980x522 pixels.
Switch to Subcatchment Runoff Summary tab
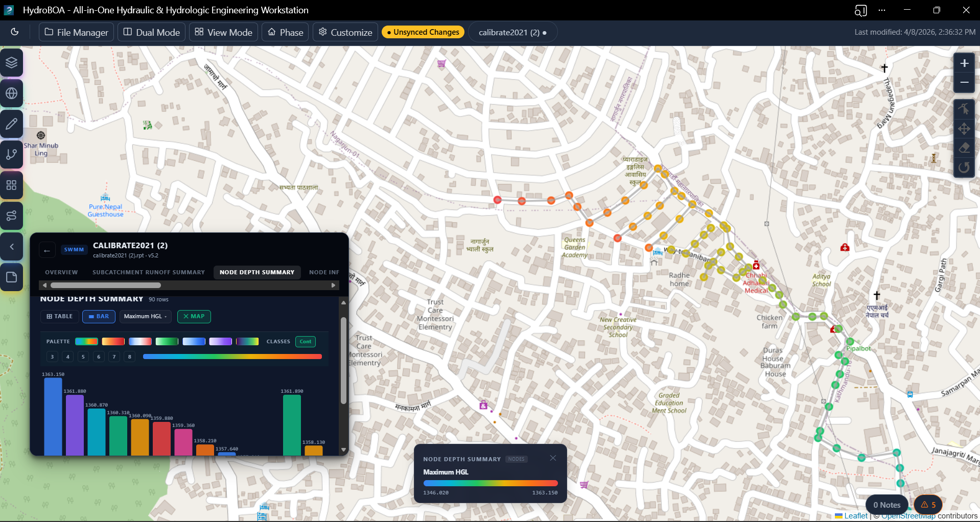pos(148,272)
